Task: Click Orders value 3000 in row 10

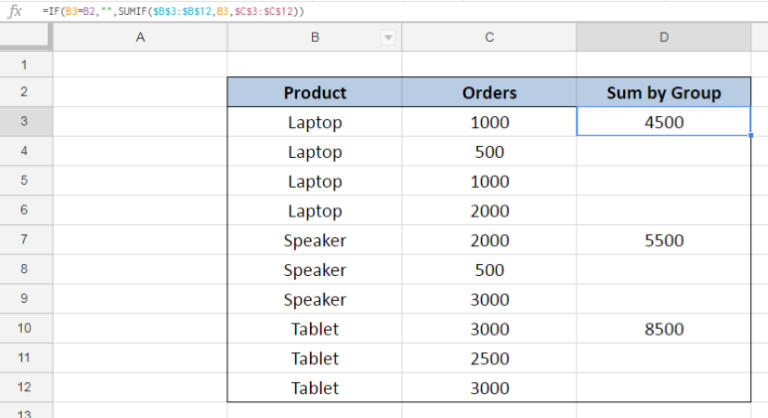Action: (489, 328)
